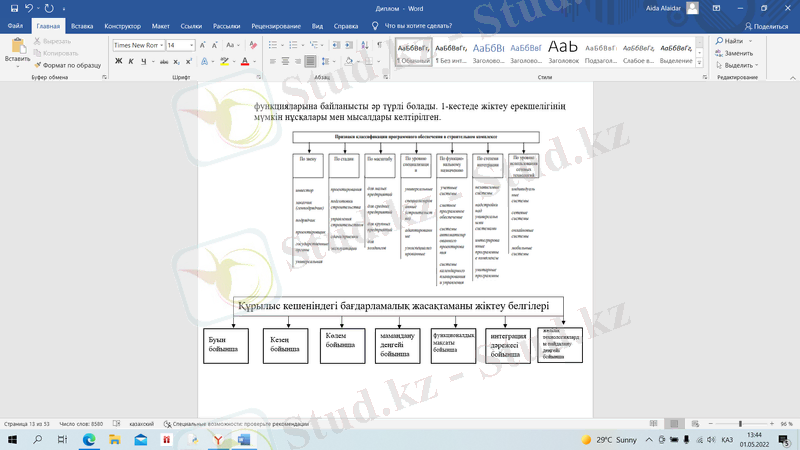Viewport: 800px width, 450px height.
Task: Switch to the Конструктор tab
Action: [122, 26]
